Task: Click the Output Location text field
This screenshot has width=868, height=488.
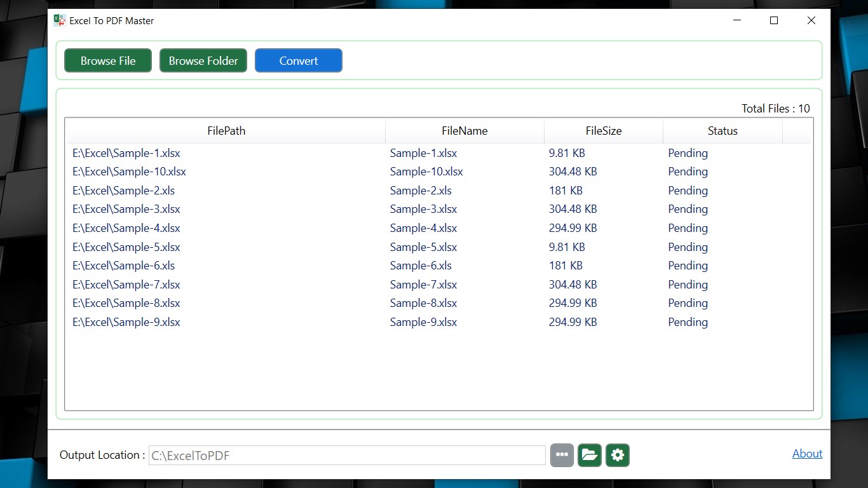Action: click(x=347, y=455)
